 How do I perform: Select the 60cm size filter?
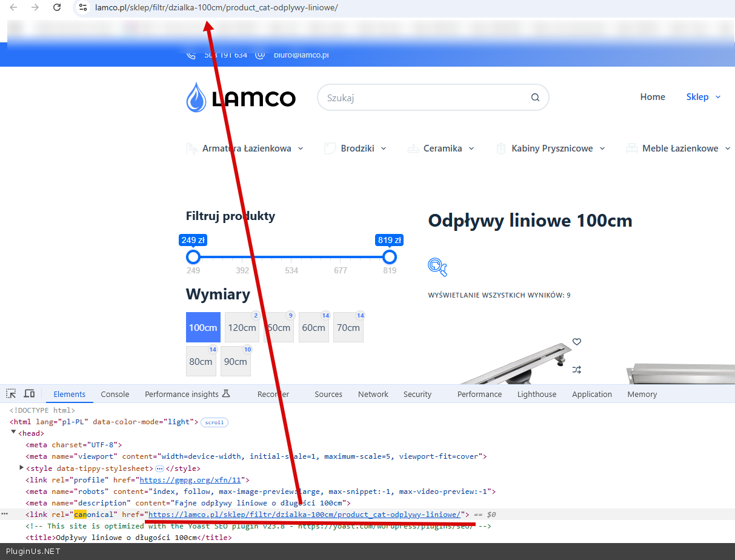313,328
